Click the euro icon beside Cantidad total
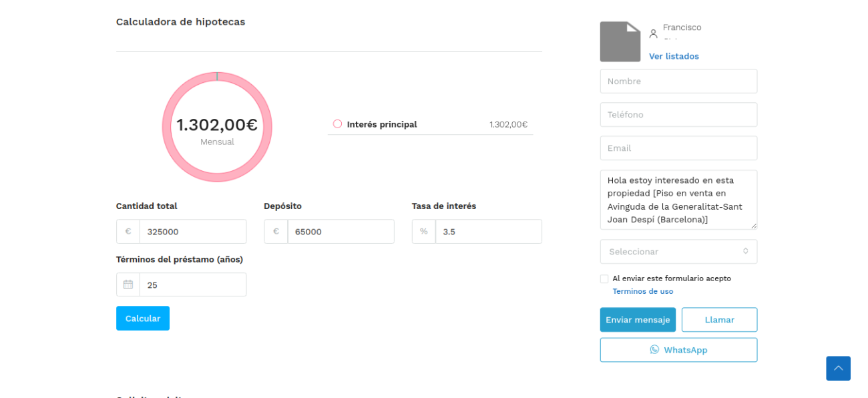This screenshot has width=868, height=398. pos(128,232)
